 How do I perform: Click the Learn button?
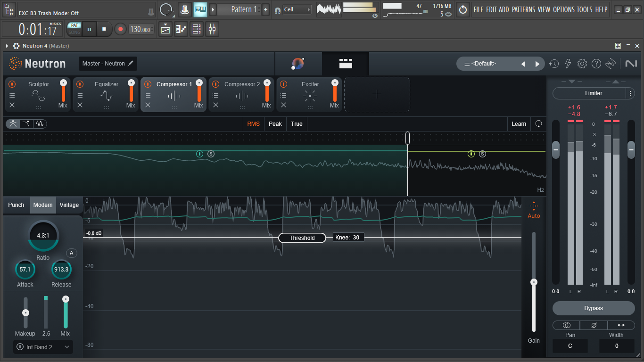519,124
